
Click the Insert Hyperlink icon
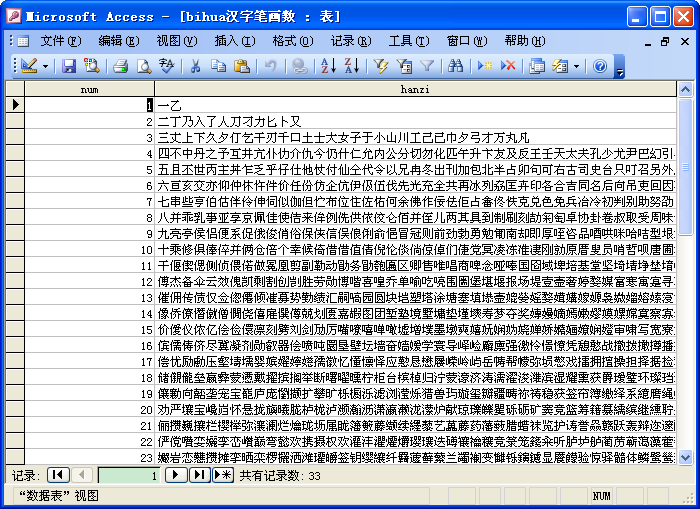[x=299, y=66]
